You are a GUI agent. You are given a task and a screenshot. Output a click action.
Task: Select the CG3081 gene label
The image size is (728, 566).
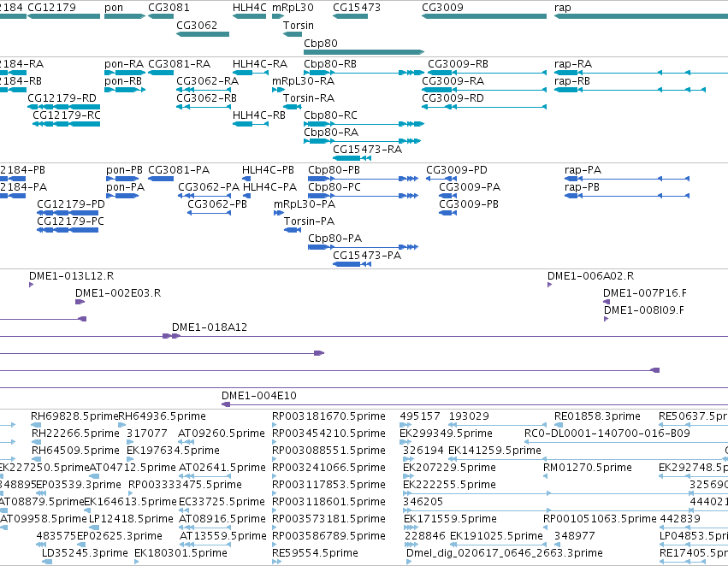[x=169, y=8]
